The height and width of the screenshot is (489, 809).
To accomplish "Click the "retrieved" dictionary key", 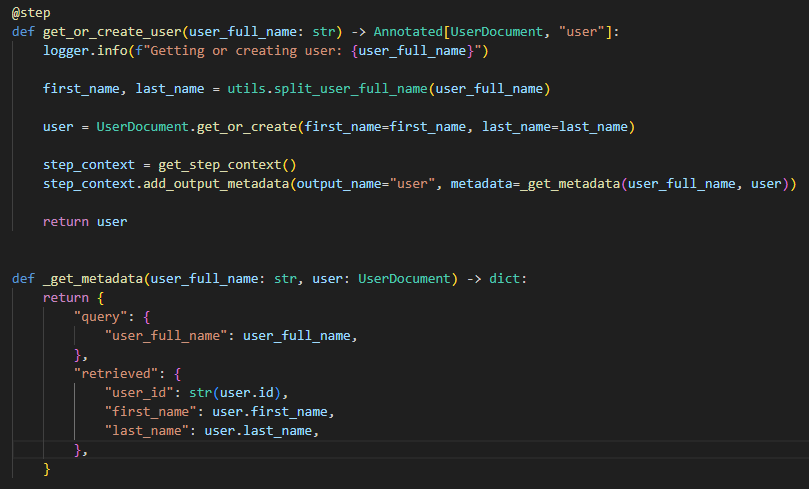I will [116, 374].
